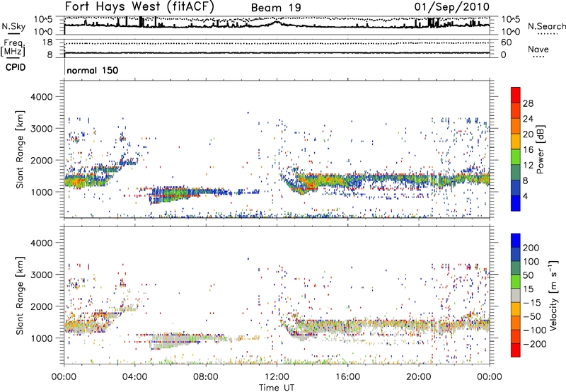Click the 'CPID' label
This screenshot has height=392, width=566.
pos(16,67)
